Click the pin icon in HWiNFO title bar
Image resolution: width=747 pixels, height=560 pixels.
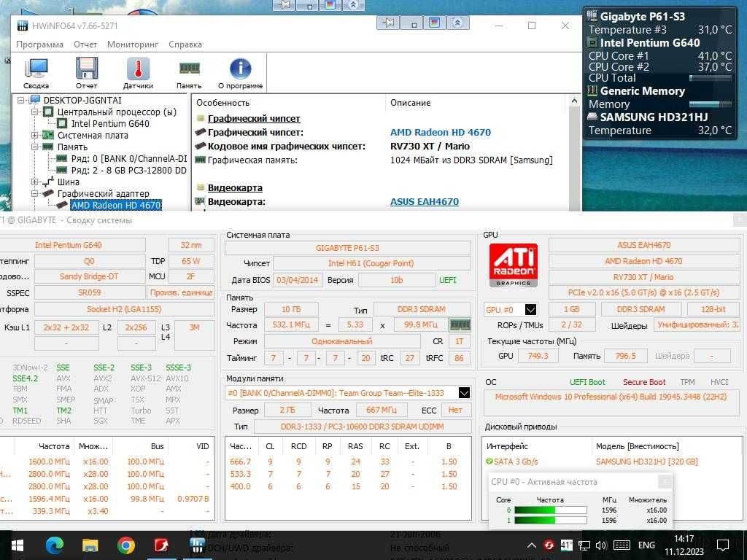(388, 23)
